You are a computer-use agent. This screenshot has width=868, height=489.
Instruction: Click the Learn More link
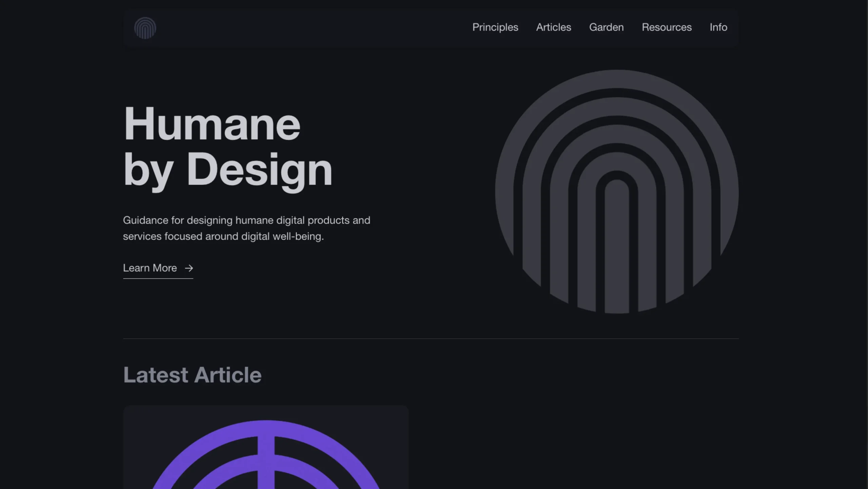click(150, 268)
